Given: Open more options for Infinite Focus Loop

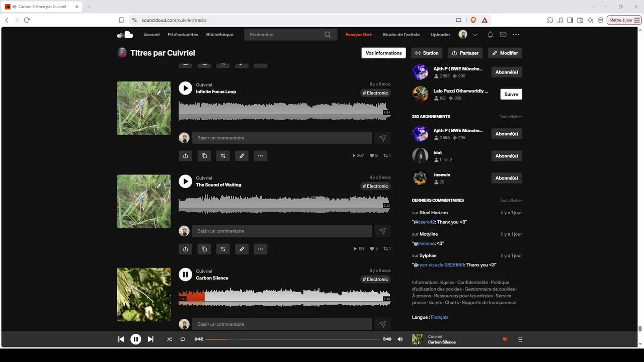Looking at the screenshot, I should point(260,156).
